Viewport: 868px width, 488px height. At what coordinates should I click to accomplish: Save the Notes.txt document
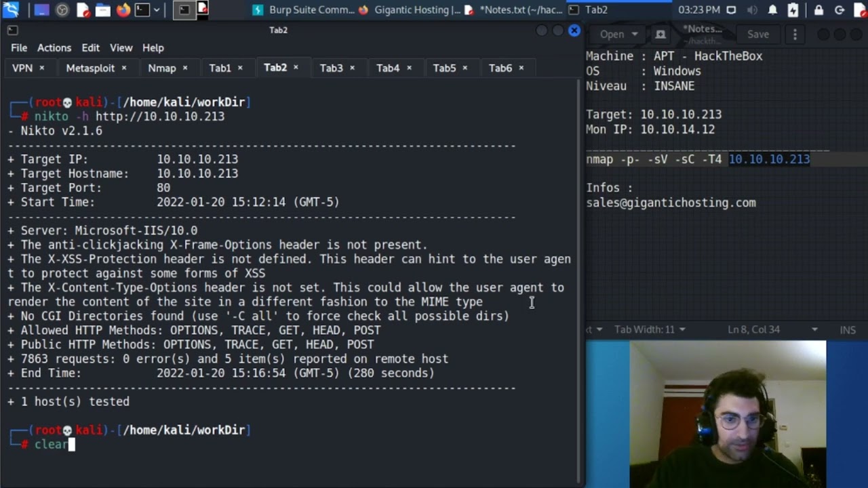click(x=758, y=34)
